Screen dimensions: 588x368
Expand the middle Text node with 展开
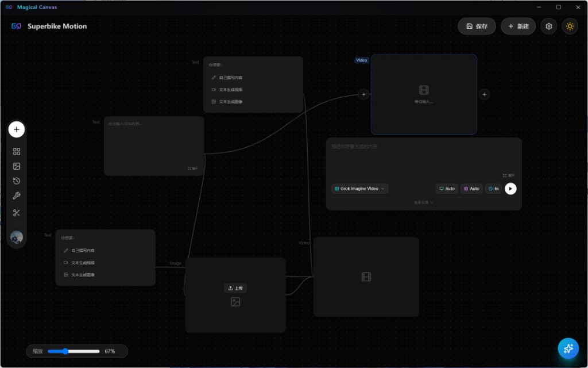coord(193,168)
